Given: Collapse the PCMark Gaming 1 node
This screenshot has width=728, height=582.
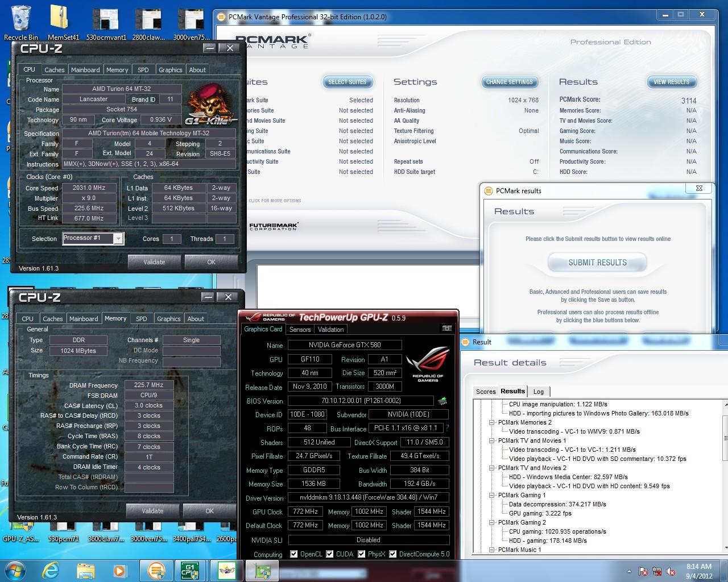Looking at the screenshot, I should 492,495.
